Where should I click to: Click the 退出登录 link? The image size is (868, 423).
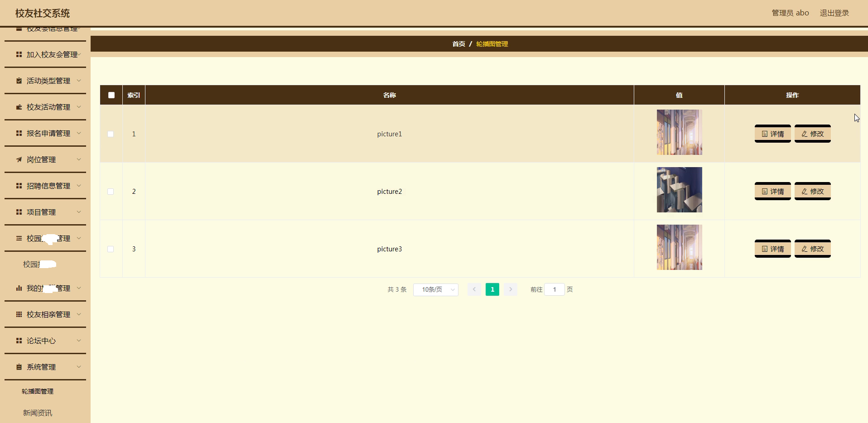[834, 13]
